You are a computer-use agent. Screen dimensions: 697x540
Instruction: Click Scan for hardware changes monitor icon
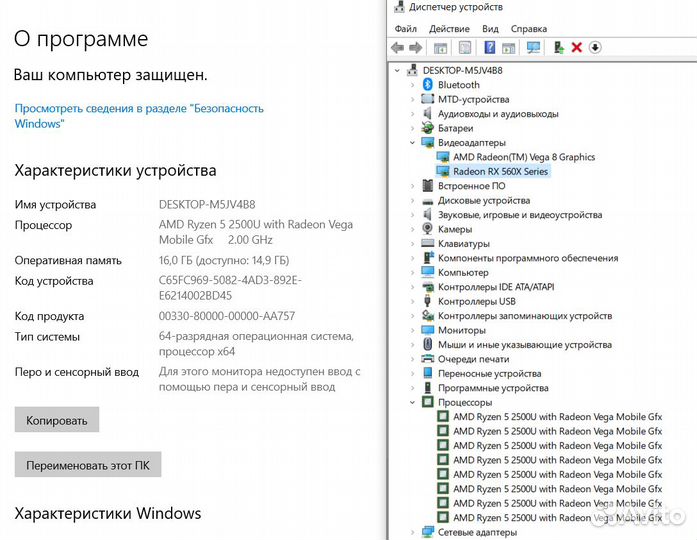click(533, 47)
